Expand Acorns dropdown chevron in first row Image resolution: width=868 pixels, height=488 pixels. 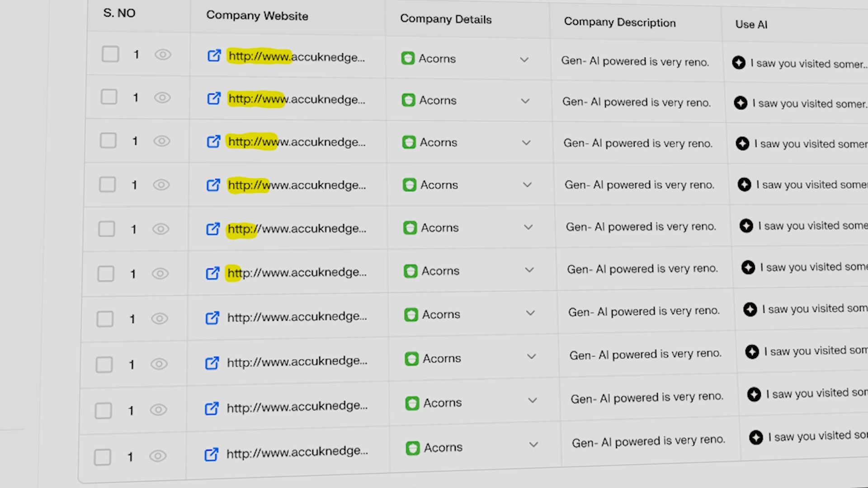[524, 60]
